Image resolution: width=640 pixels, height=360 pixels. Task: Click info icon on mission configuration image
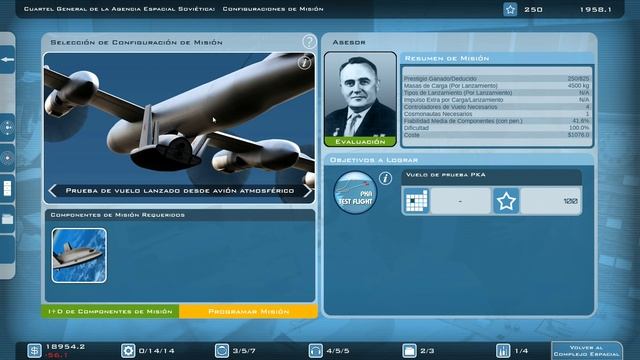304,62
